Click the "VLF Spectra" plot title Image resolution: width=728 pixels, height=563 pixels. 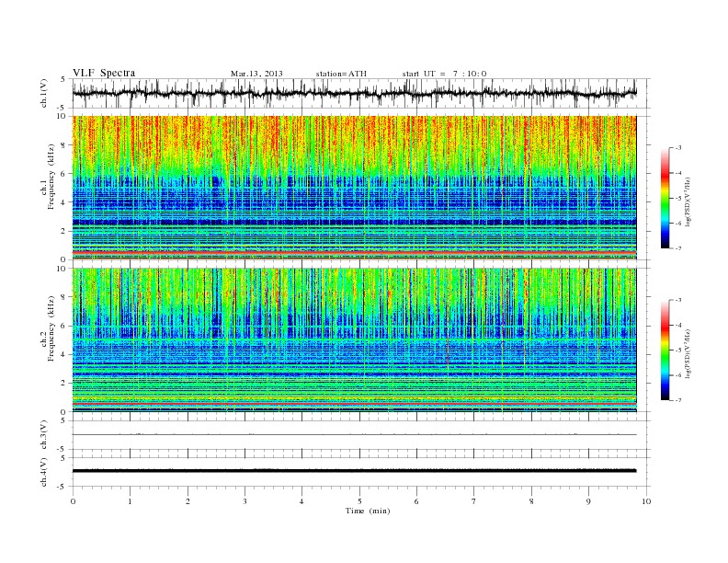pyautogui.click(x=104, y=73)
